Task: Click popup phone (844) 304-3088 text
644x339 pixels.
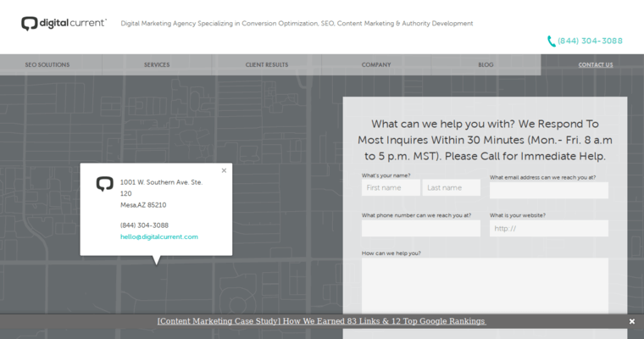Action: (144, 225)
